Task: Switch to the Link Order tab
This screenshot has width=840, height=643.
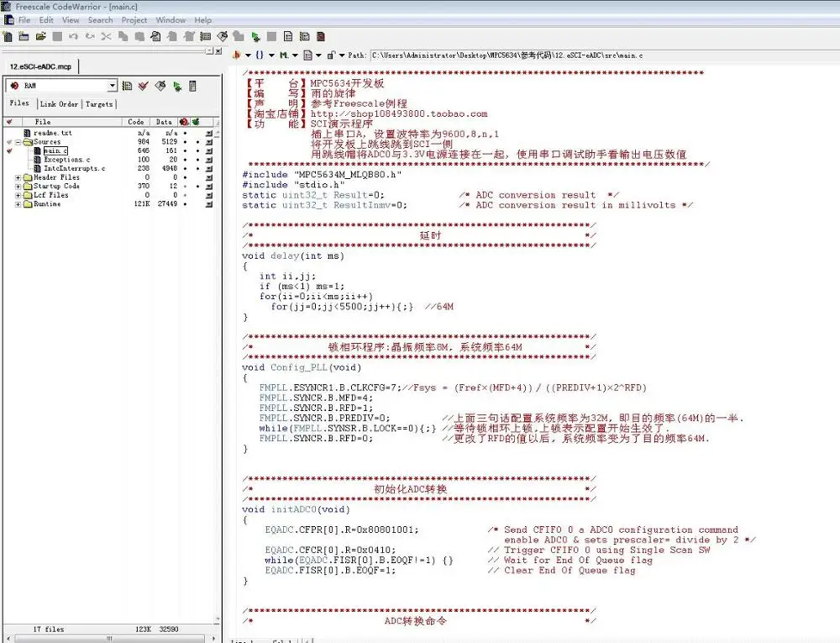Action: (x=59, y=104)
